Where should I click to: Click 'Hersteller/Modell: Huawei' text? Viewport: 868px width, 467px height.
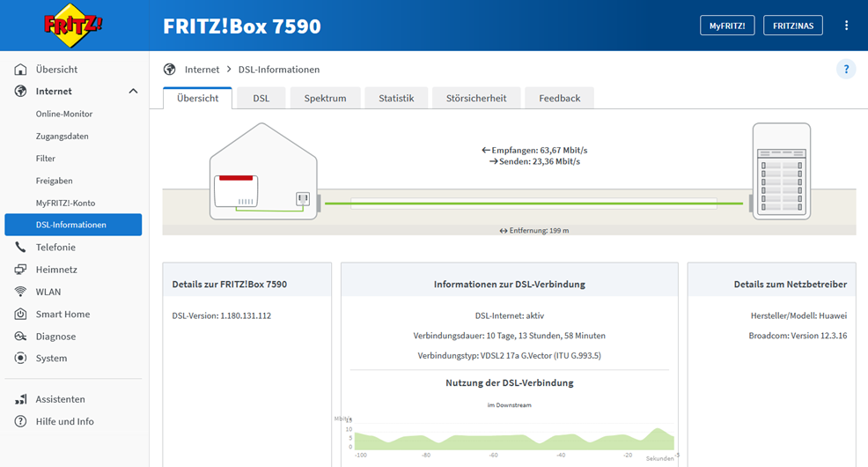point(798,315)
